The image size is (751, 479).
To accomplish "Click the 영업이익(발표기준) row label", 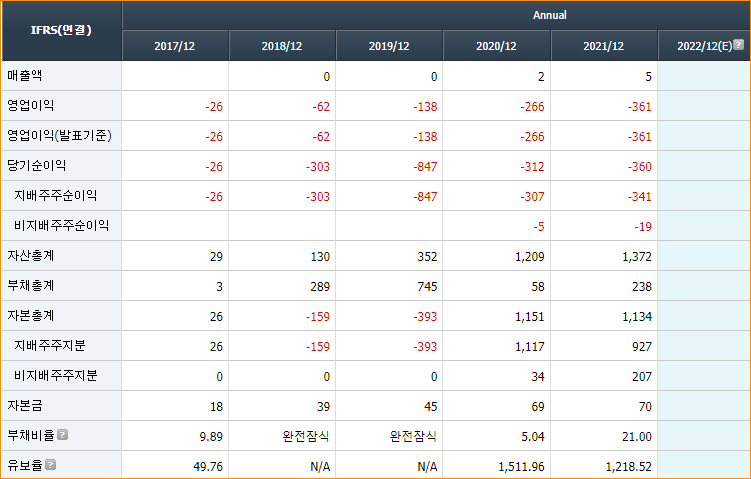I will coord(59,136).
